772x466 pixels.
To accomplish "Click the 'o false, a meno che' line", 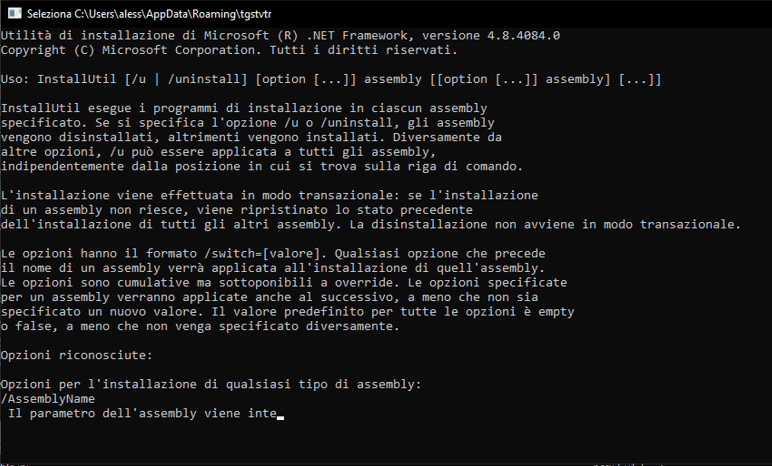I will point(200,326).
